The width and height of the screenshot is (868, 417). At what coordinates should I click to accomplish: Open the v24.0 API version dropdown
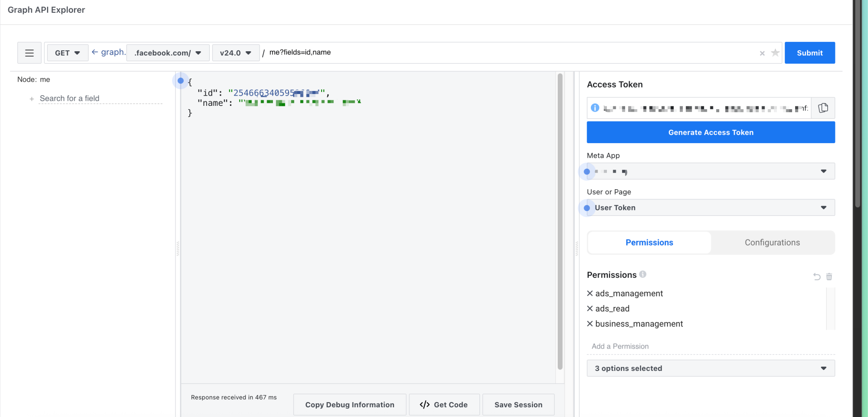(236, 52)
